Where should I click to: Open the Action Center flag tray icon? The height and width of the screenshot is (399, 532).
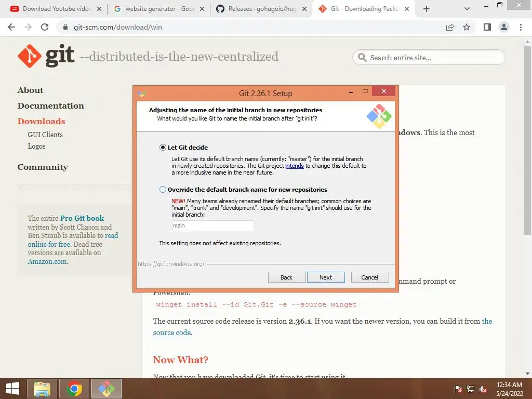(458, 389)
